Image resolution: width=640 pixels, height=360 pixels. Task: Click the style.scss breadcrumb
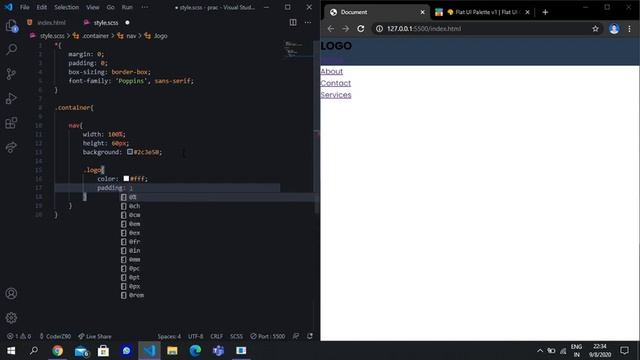[52, 36]
